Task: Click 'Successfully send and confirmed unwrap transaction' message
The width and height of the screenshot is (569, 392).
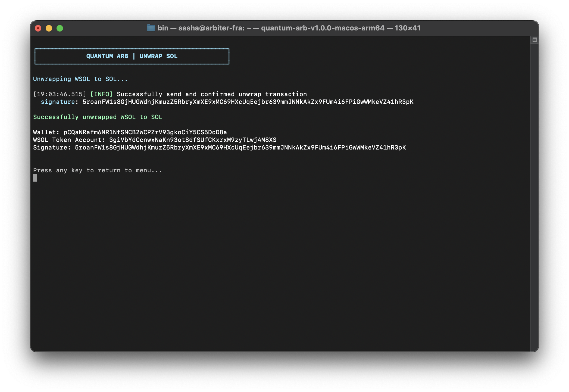Action: (x=212, y=94)
